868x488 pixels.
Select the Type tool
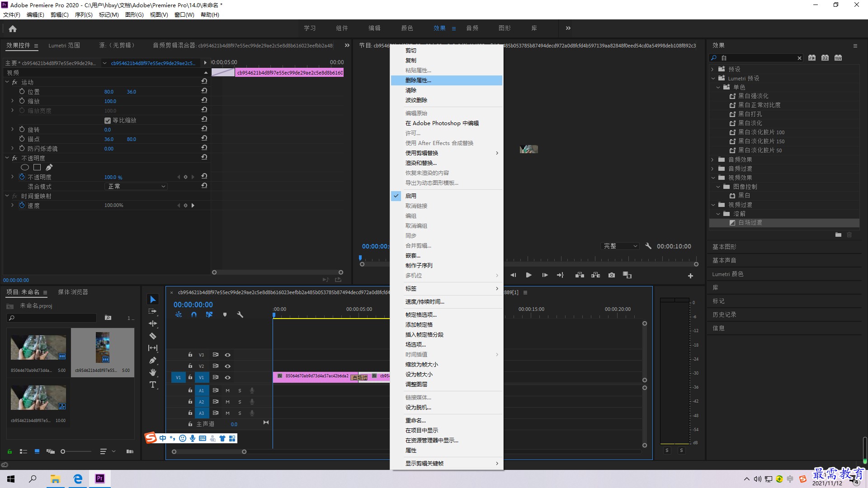tap(153, 385)
